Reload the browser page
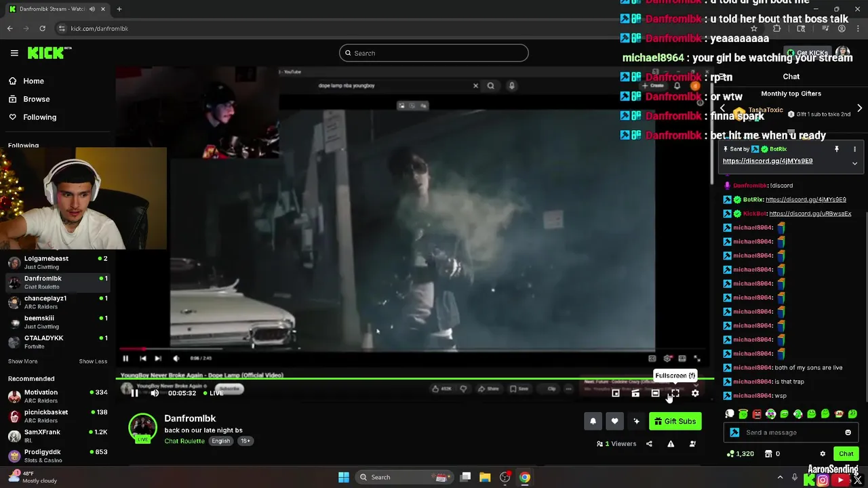 point(42,28)
